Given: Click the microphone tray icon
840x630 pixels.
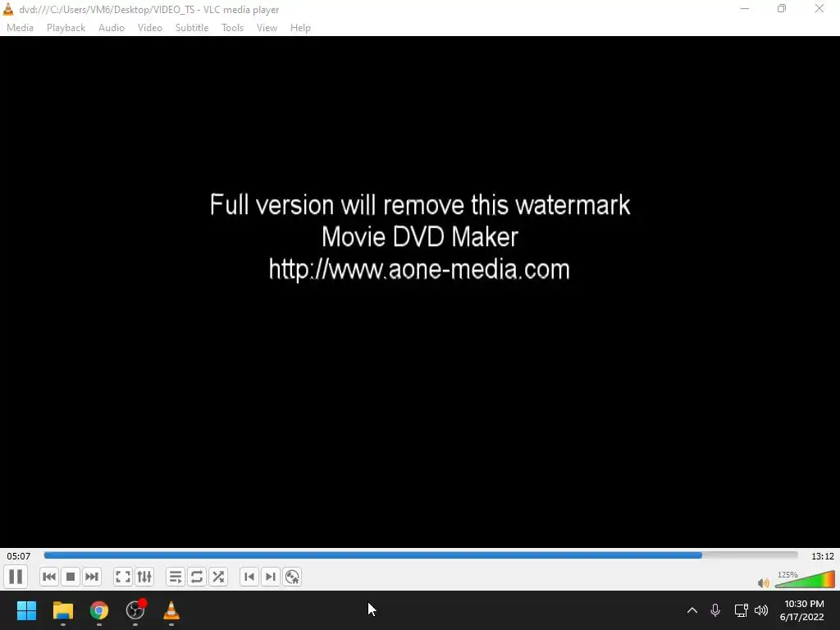Looking at the screenshot, I should (715, 610).
